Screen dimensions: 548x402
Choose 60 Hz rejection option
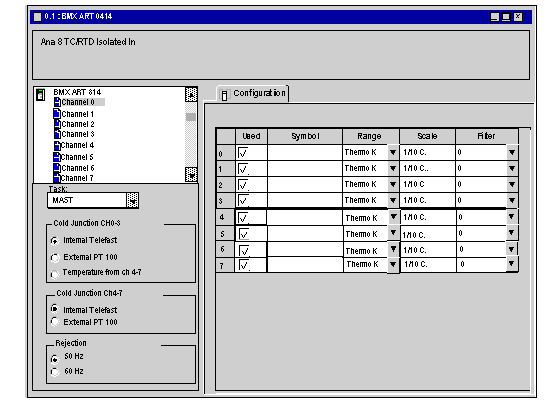coord(55,372)
